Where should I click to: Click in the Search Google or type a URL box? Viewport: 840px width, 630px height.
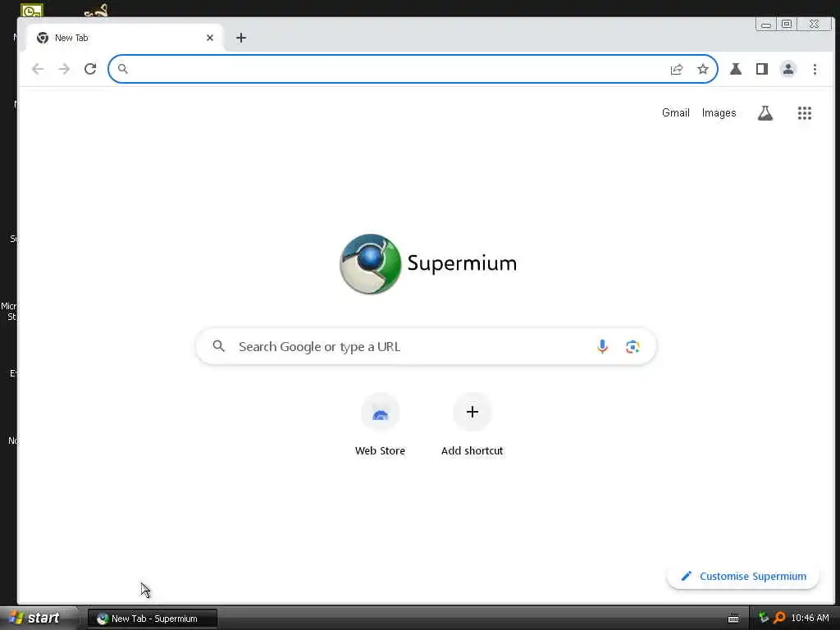(x=426, y=347)
